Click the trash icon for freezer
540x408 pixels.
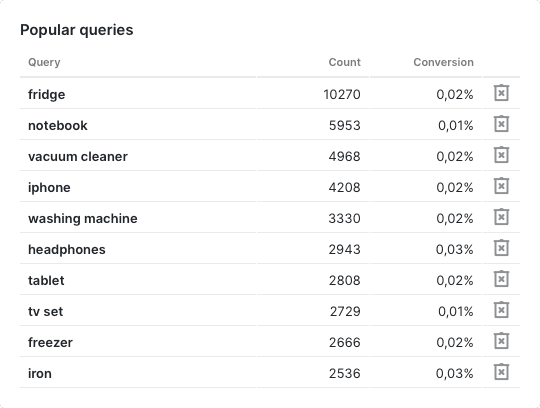pyautogui.click(x=501, y=341)
